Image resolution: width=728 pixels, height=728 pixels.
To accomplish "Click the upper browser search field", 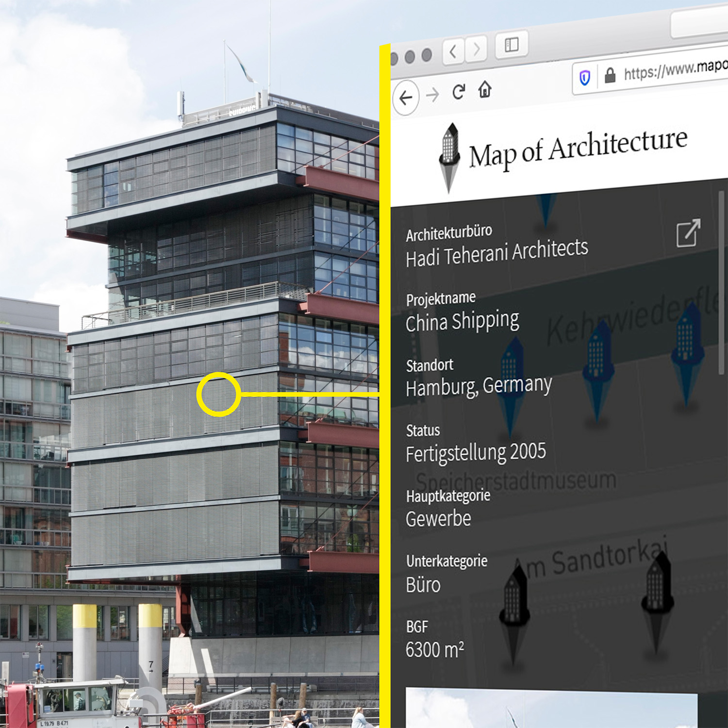I will [699, 21].
